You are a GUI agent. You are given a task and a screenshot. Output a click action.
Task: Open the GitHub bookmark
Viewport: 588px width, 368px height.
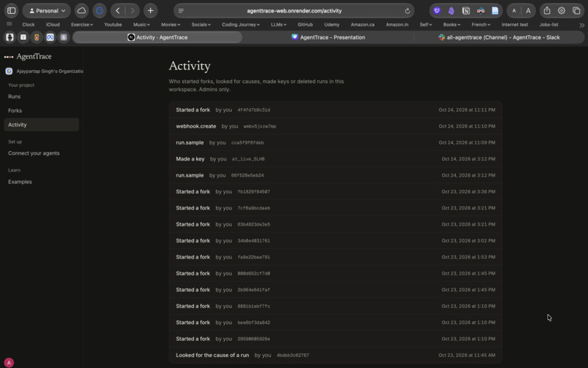(x=305, y=24)
